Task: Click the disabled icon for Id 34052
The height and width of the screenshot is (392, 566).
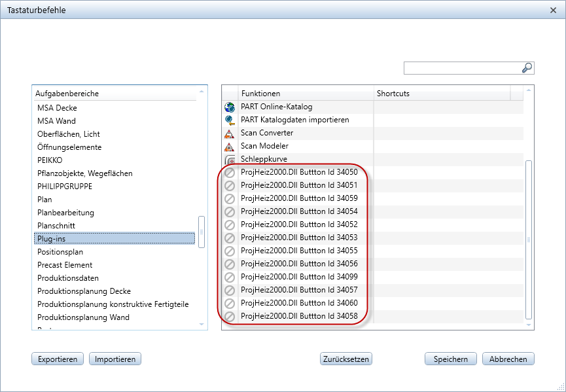Action: (x=230, y=225)
